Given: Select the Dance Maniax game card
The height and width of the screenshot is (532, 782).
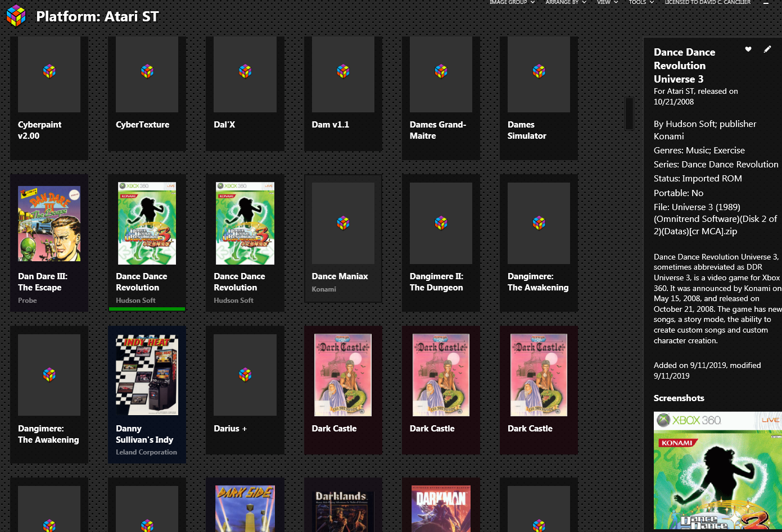Looking at the screenshot, I should pos(343,238).
